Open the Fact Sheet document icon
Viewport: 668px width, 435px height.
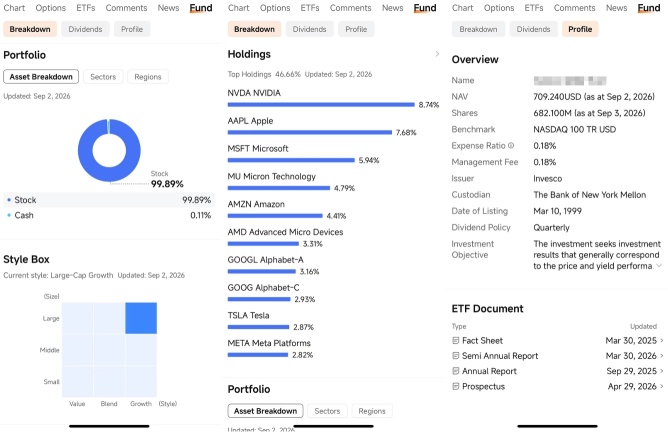(455, 340)
